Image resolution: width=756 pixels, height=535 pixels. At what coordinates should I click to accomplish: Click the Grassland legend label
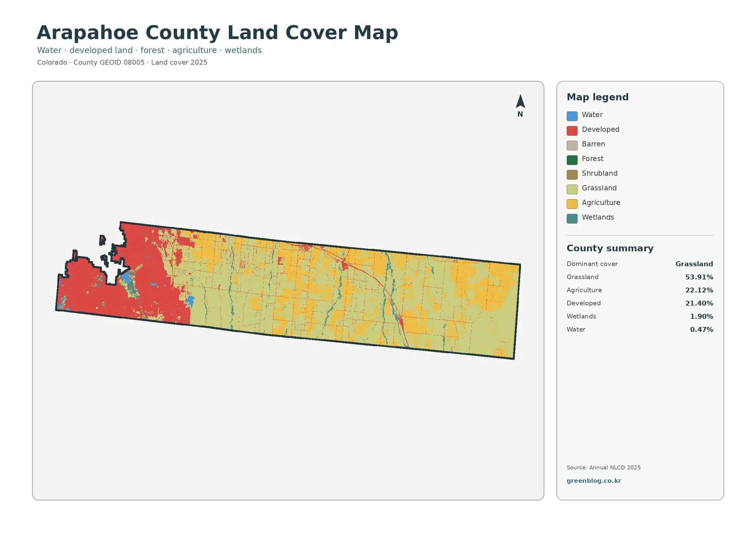point(599,188)
